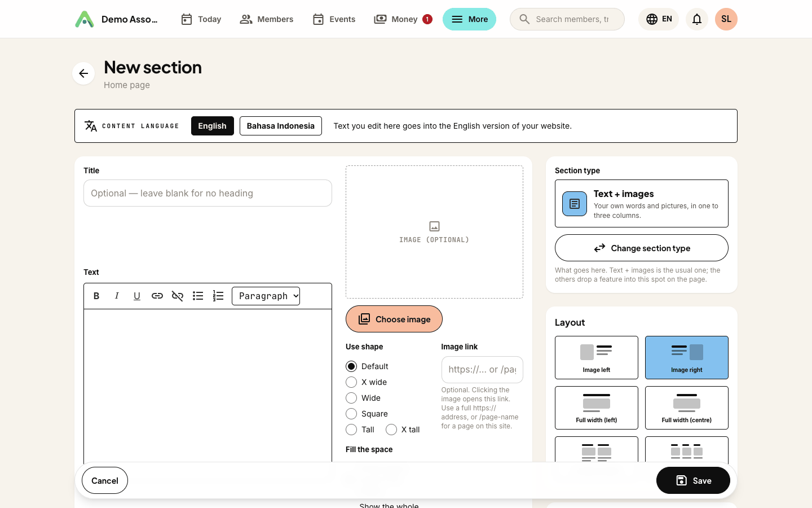Click inside the Text editor body
The width and height of the screenshot is (812, 508).
(x=208, y=386)
